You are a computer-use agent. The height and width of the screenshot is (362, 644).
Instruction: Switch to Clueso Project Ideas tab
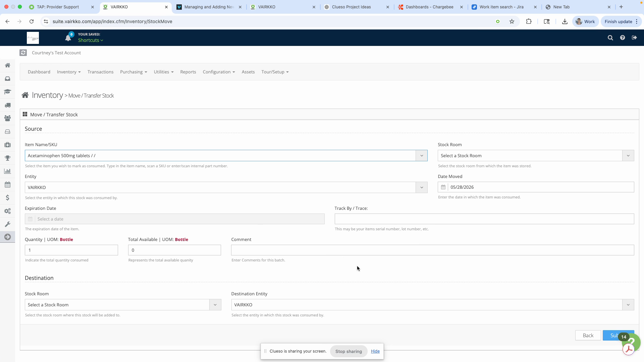356,7
